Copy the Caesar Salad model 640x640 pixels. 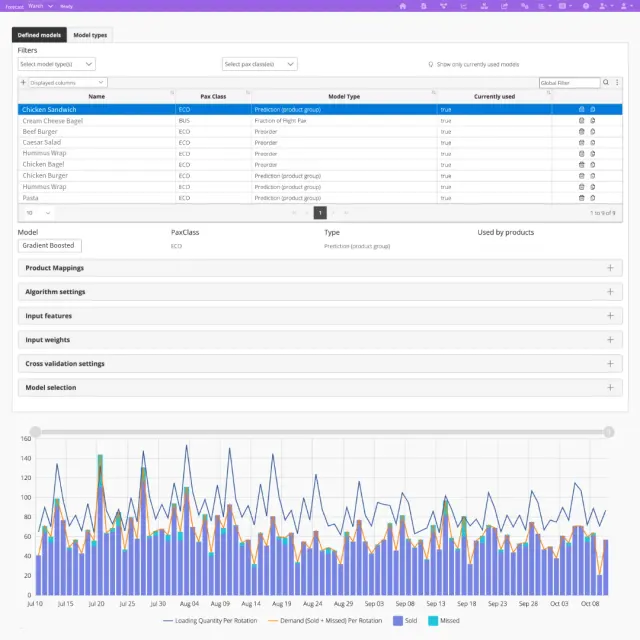[x=593, y=142]
